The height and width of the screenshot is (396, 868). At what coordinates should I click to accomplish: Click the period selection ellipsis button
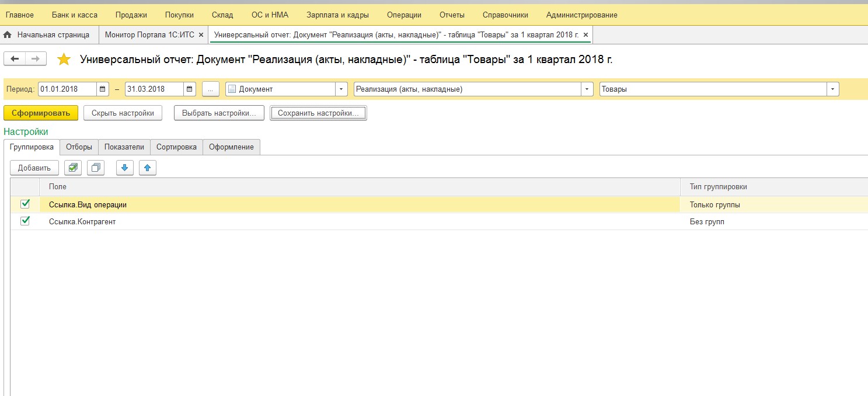211,89
